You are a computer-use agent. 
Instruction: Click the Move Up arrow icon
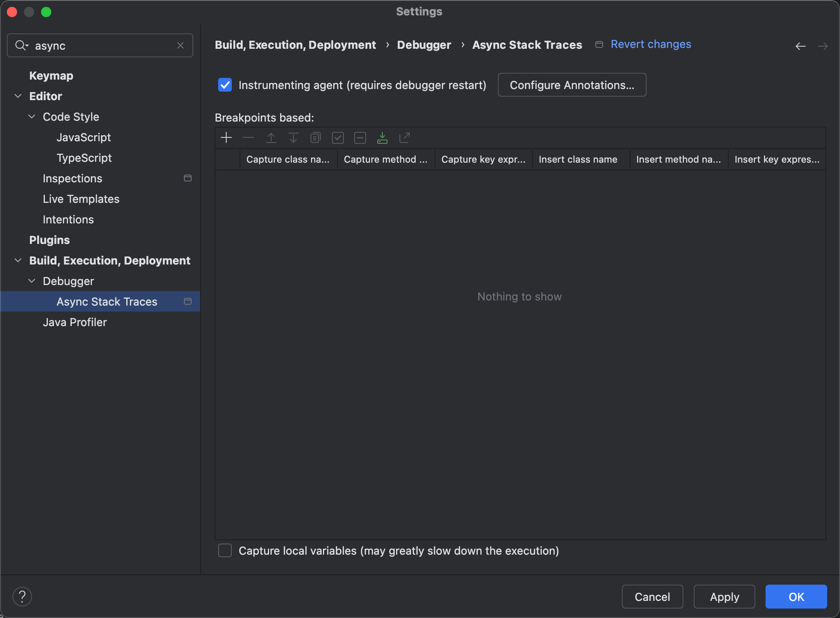271,137
